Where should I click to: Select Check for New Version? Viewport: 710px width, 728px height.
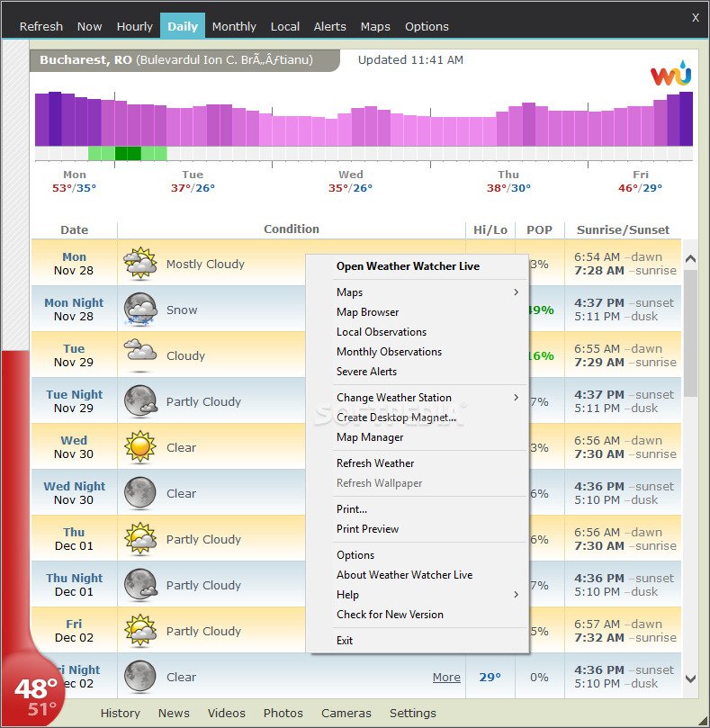390,615
